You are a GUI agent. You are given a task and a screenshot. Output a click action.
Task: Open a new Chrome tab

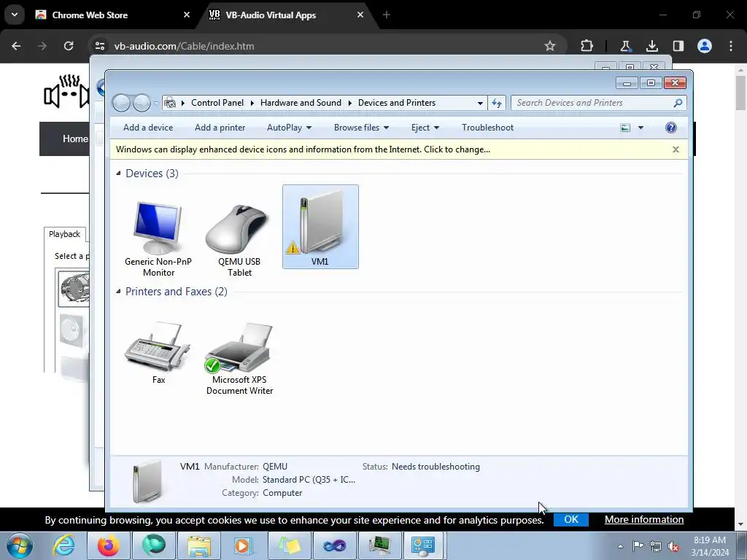(387, 15)
